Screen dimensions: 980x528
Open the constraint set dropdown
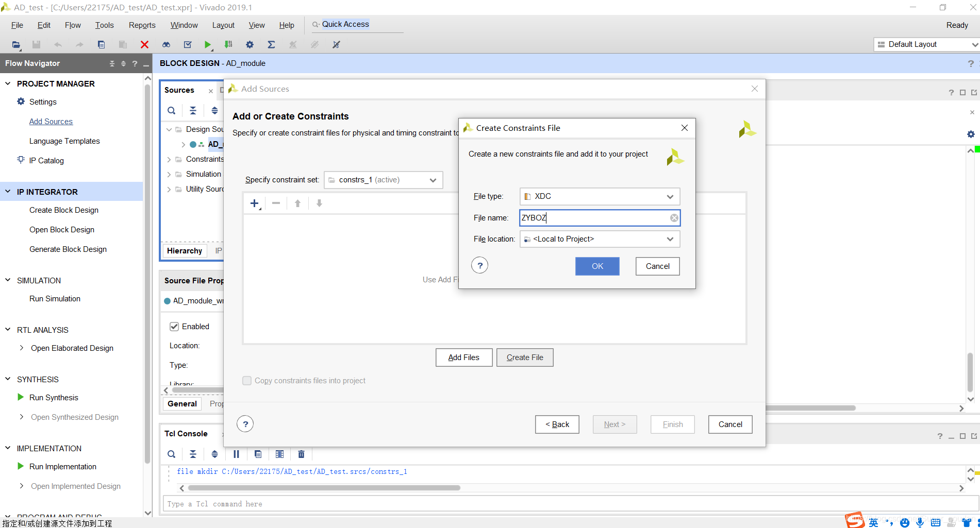pos(383,180)
